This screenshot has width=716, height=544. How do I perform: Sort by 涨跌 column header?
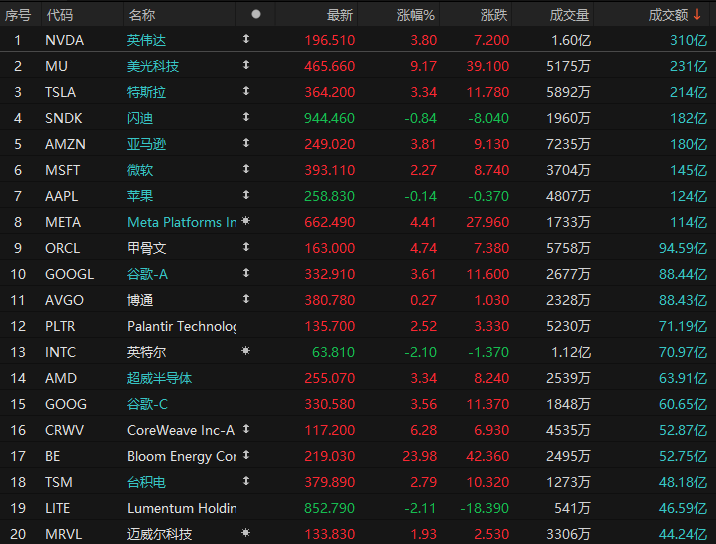(x=494, y=15)
